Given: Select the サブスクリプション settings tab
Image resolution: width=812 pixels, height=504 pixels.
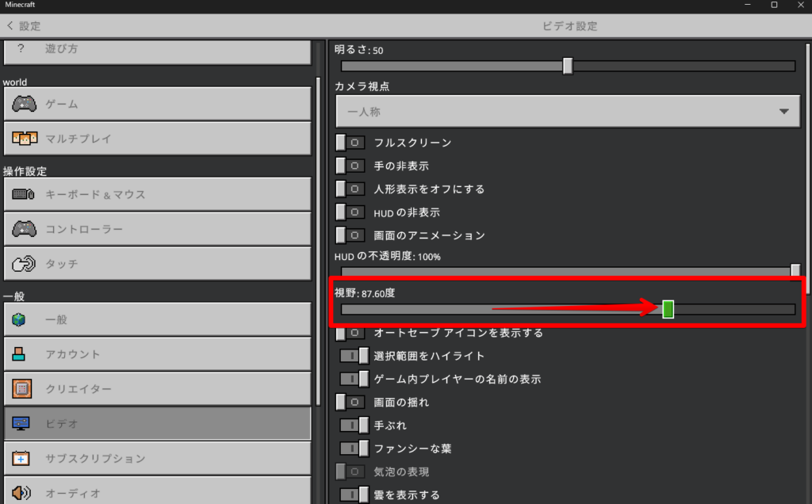Looking at the screenshot, I should (157, 458).
